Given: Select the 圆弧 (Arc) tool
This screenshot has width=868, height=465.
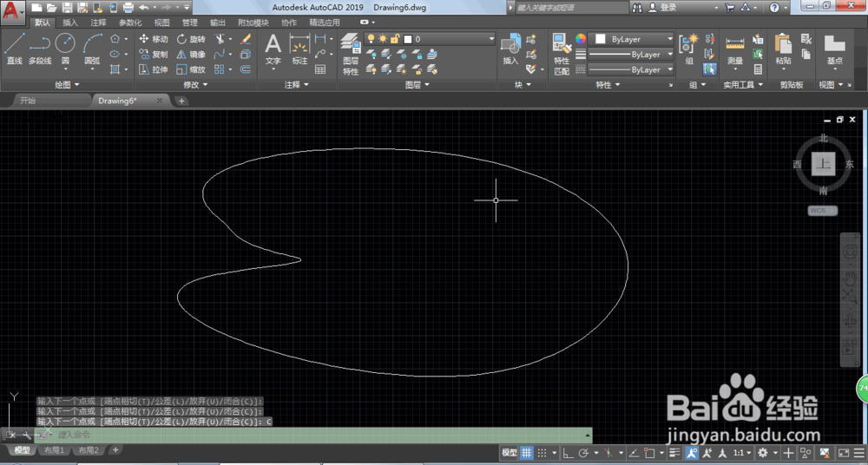Looking at the screenshot, I should click(x=93, y=49).
